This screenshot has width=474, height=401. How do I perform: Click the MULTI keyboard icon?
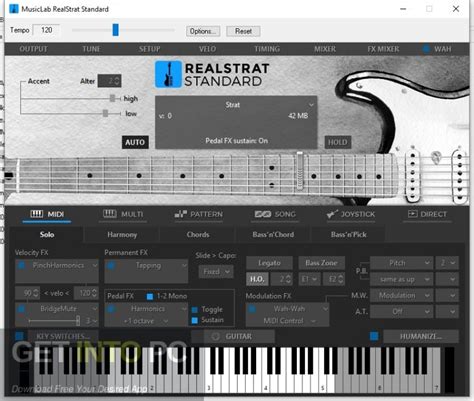(x=110, y=214)
